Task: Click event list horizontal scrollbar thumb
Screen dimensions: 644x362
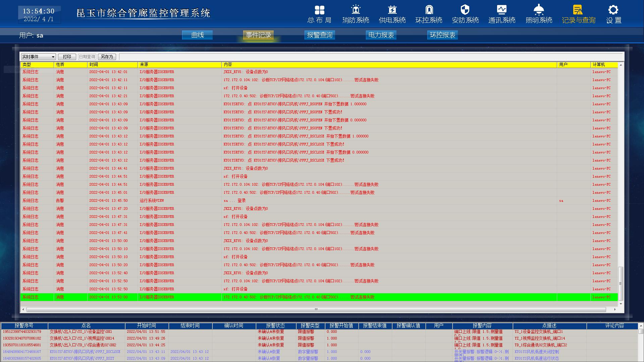Action: [x=315, y=309]
